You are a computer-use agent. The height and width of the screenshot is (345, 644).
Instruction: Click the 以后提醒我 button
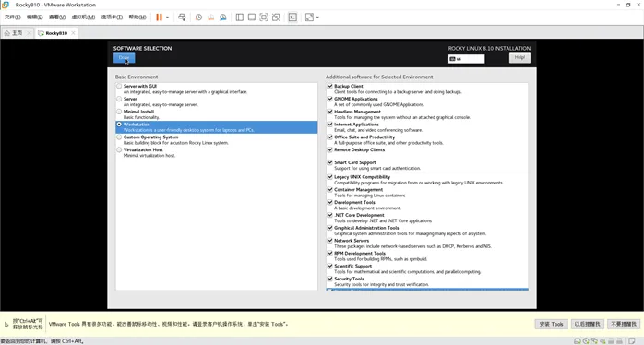pyautogui.click(x=588, y=324)
